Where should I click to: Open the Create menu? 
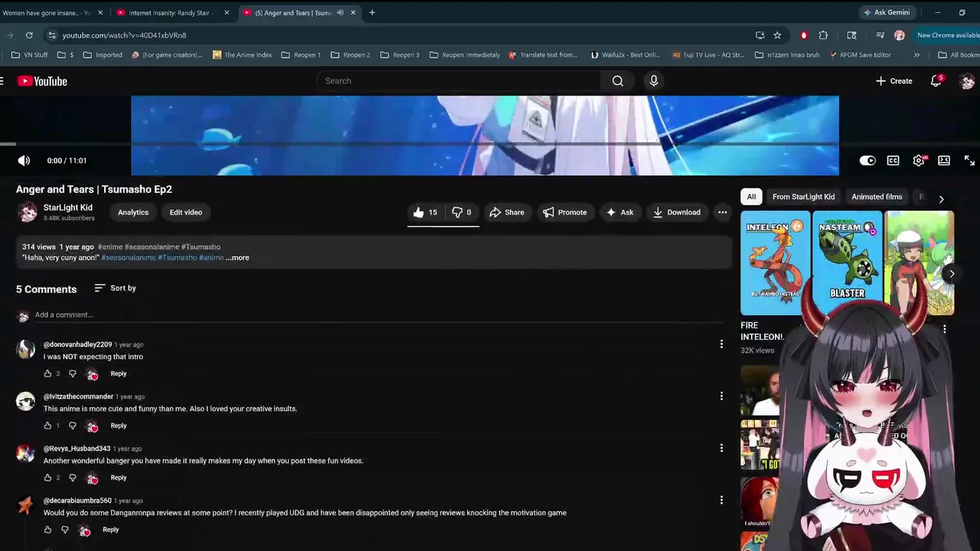894,81
